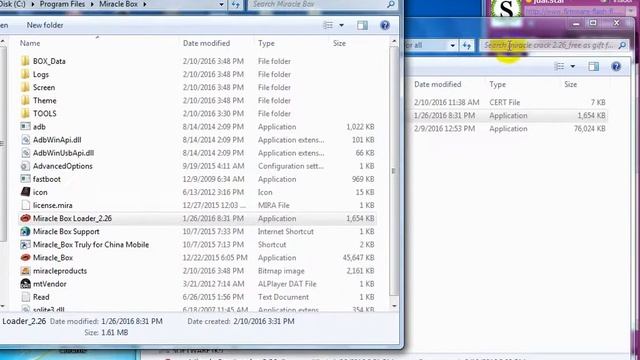Select the fastboot file name
The width and height of the screenshot is (640, 360).
point(47,179)
